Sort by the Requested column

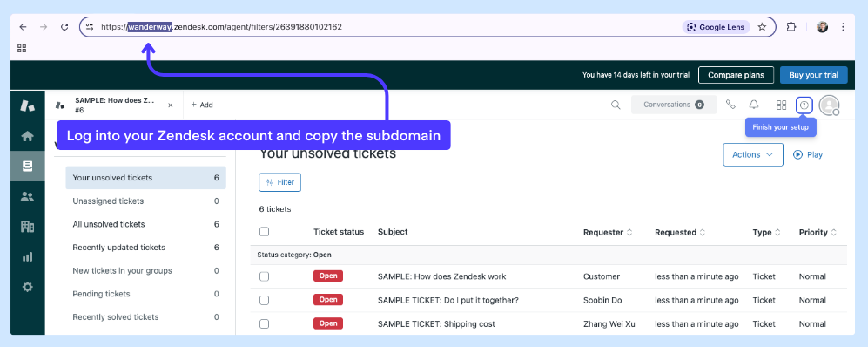click(x=680, y=232)
